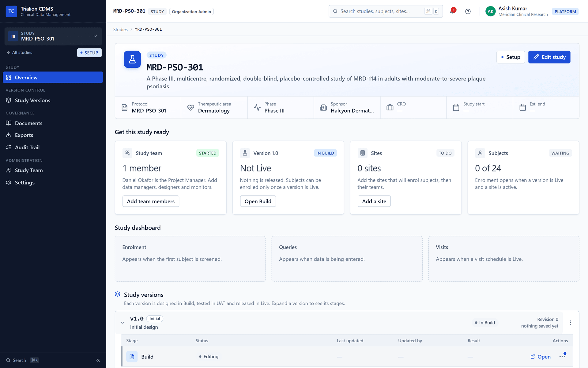Open Study Versions in the sidebar

(53, 100)
